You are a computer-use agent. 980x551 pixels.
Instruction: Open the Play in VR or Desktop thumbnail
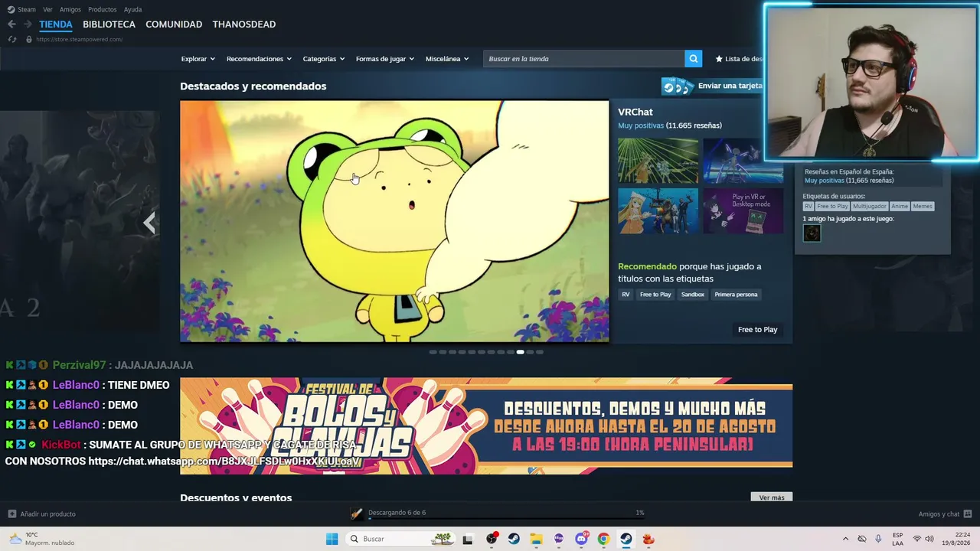coord(743,211)
